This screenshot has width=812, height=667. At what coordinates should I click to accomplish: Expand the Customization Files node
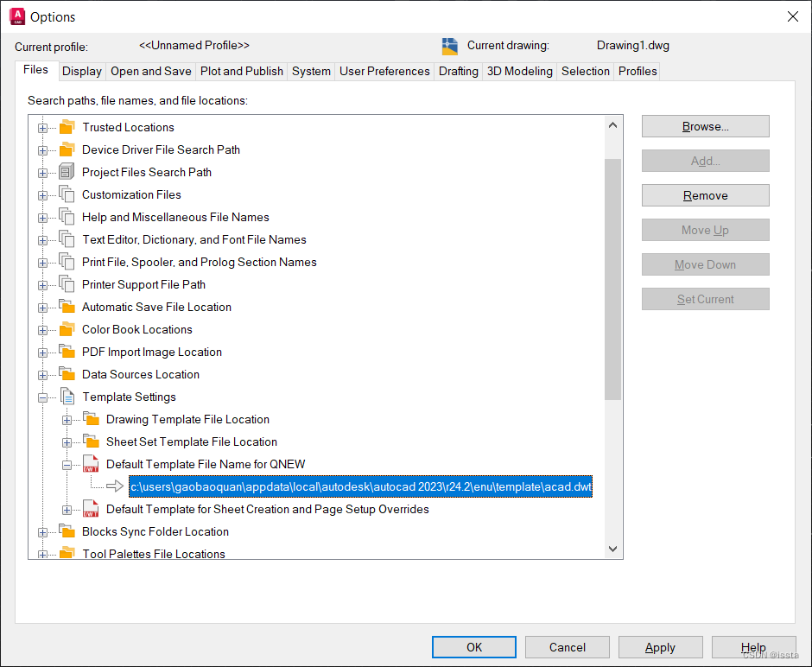(x=43, y=195)
